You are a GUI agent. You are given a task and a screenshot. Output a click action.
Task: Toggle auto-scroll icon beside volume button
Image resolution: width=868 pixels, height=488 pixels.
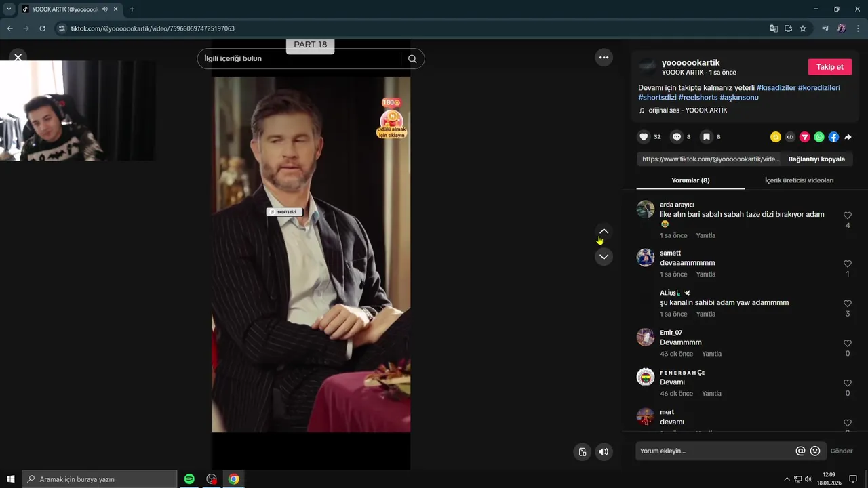click(x=582, y=452)
